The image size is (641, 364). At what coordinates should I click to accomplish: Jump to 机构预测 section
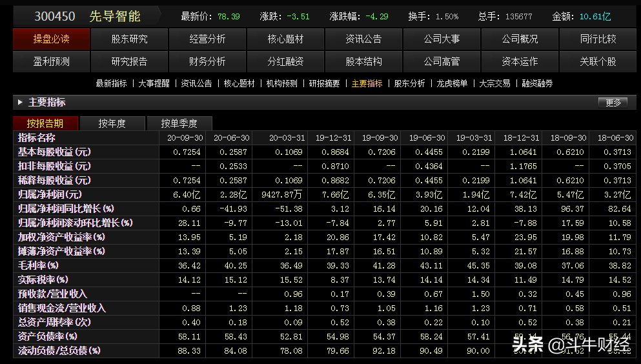[x=281, y=84]
